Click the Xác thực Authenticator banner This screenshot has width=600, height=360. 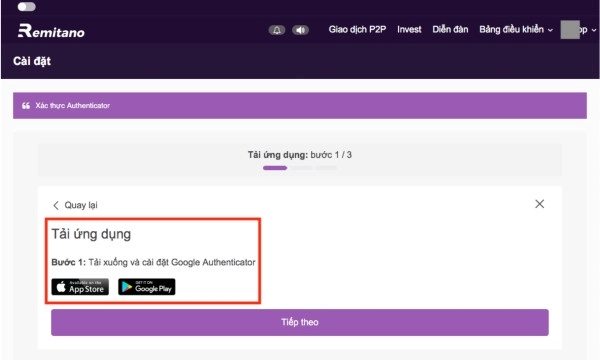click(300, 106)
